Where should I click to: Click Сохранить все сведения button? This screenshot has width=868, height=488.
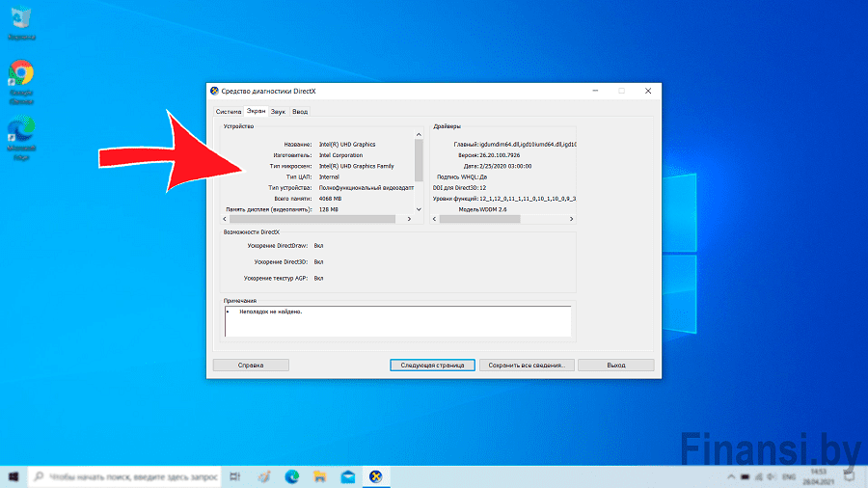[527, 366]
